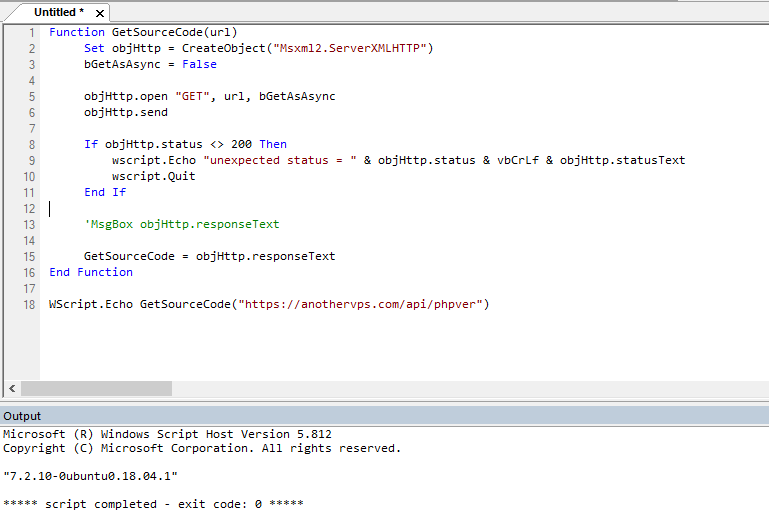
Task: Click line number 1 in the gutter
Action: pyautogui.click(x=32, y=33)
